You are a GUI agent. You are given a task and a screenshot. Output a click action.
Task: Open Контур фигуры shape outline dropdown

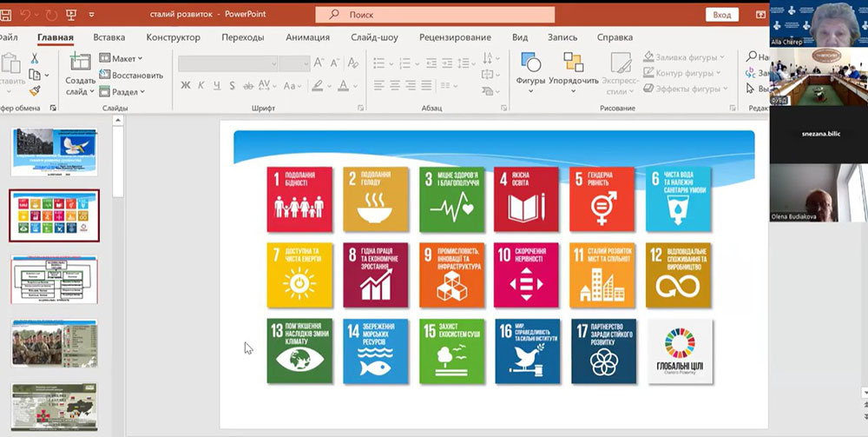(682, 73)
